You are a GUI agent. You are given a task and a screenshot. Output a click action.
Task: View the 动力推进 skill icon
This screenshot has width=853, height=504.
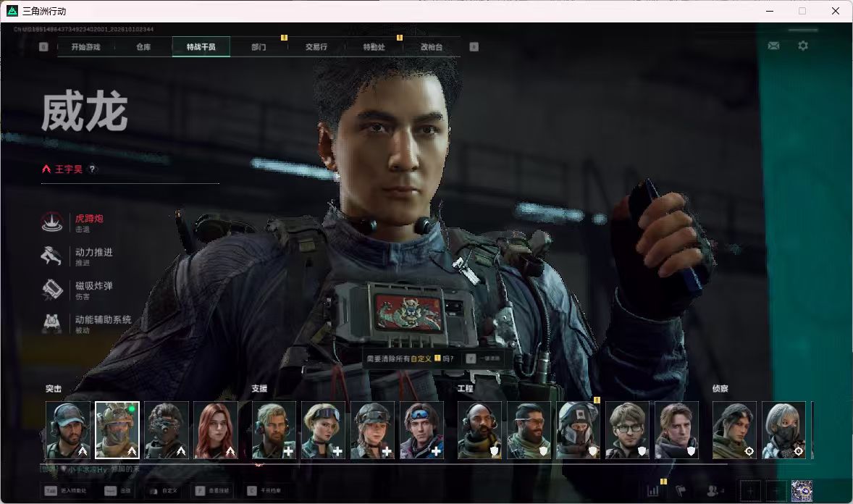[52, 256]
